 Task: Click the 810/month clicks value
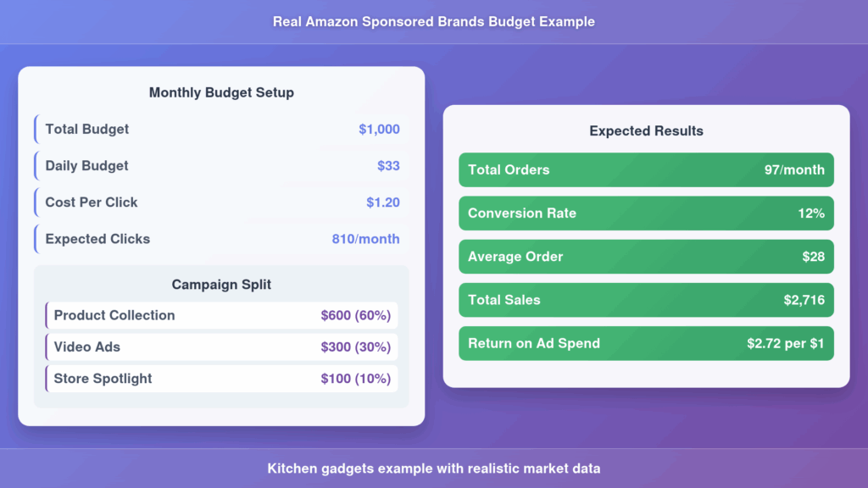pos(365,239)
